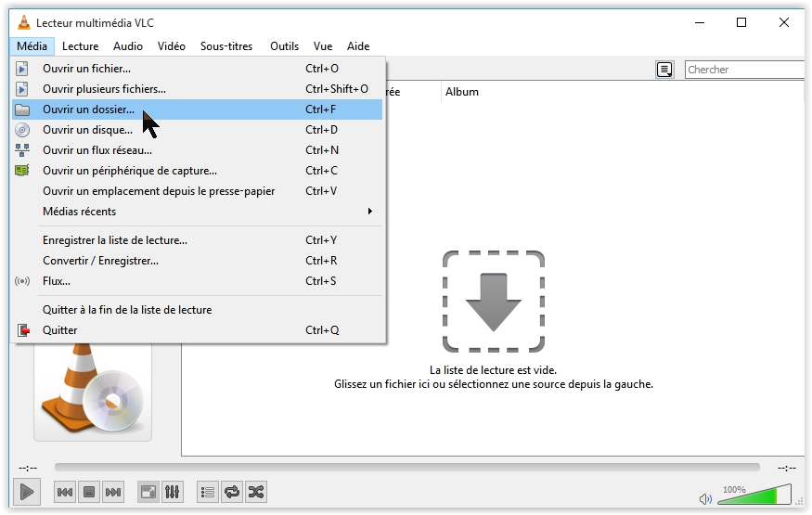Screen dimensions: 812x515
Task: Click the VLC cone album art thumbnail
Action: pos(93,392)
